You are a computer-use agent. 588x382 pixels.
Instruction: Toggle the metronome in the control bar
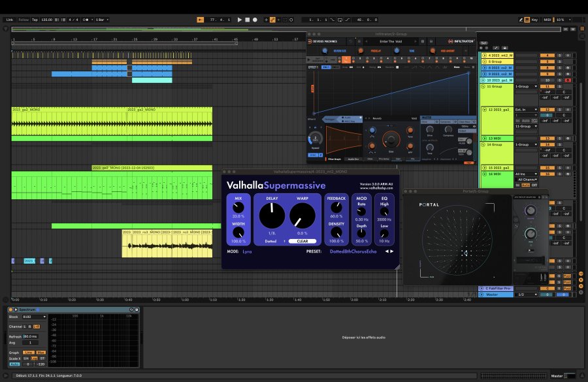pyautogui.click(x=86, y=20)
